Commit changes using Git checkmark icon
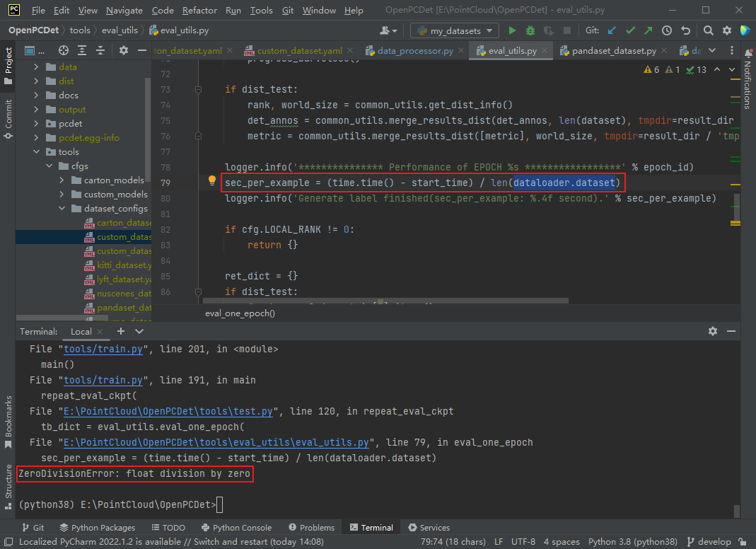The width and height of the screenshot is (756, 549). point(630,30)
